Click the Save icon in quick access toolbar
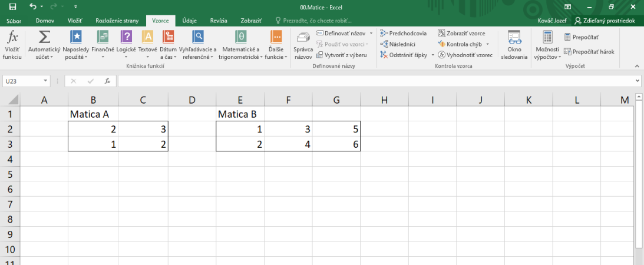Screen dimensions: 644x265 (x=12, y=6)
